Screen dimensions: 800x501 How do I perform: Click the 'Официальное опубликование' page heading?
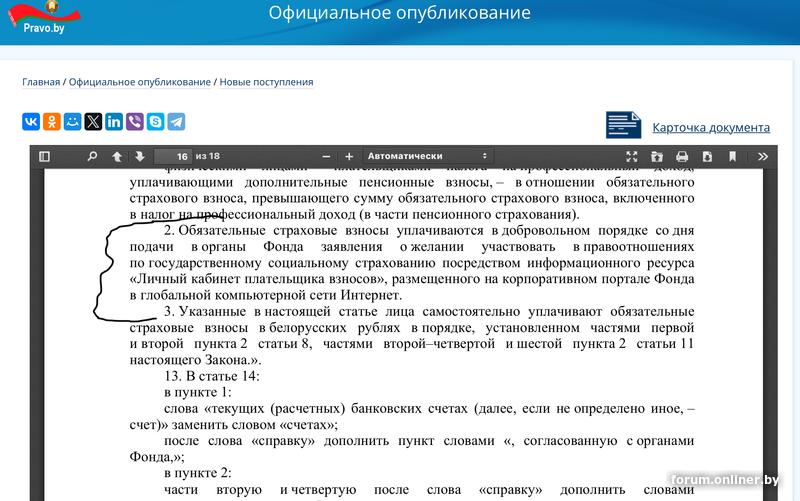pos(399,13)
